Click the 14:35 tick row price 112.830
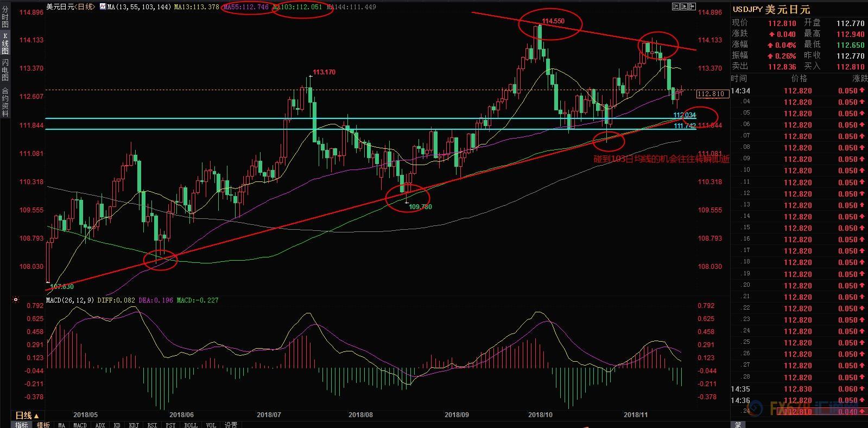 (x=797, y=389)
